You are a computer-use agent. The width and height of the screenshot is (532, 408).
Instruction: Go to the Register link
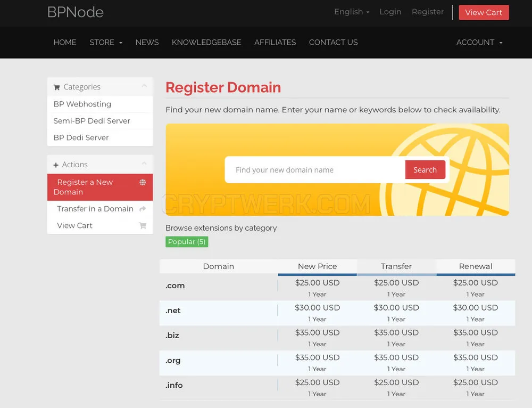coord(428,12)
